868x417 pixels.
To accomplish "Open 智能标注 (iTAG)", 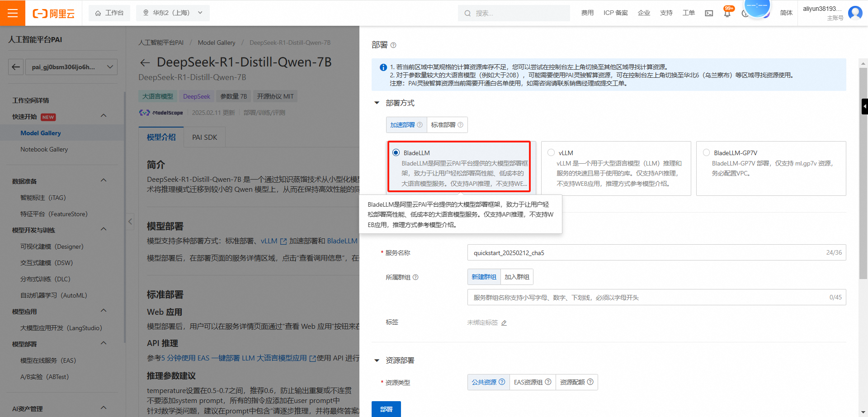I will (43, 198).
